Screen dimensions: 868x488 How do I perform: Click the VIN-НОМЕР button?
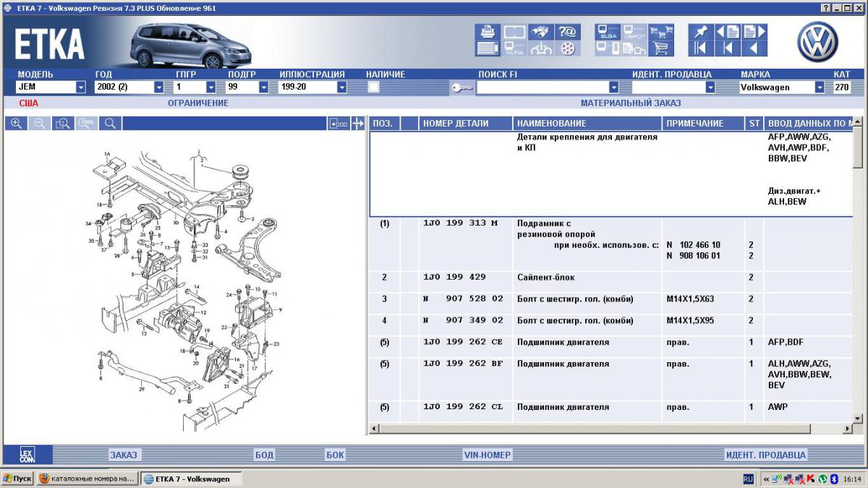tap(488, 455)
